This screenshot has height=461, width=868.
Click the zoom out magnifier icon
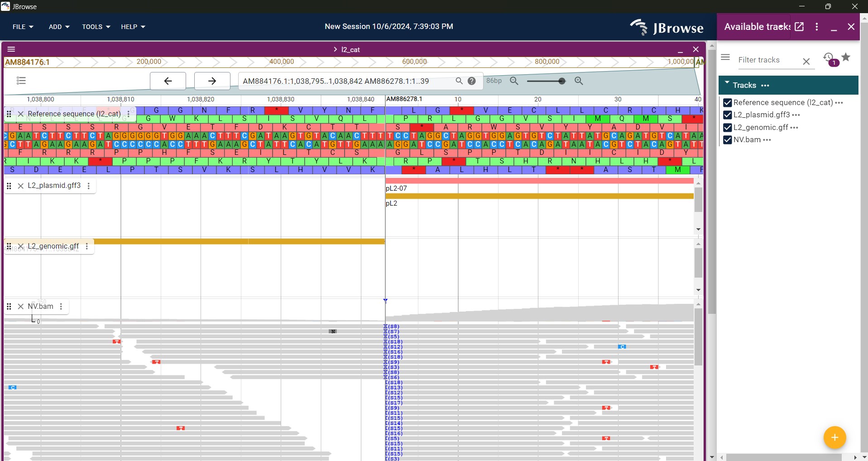[514, 82]
